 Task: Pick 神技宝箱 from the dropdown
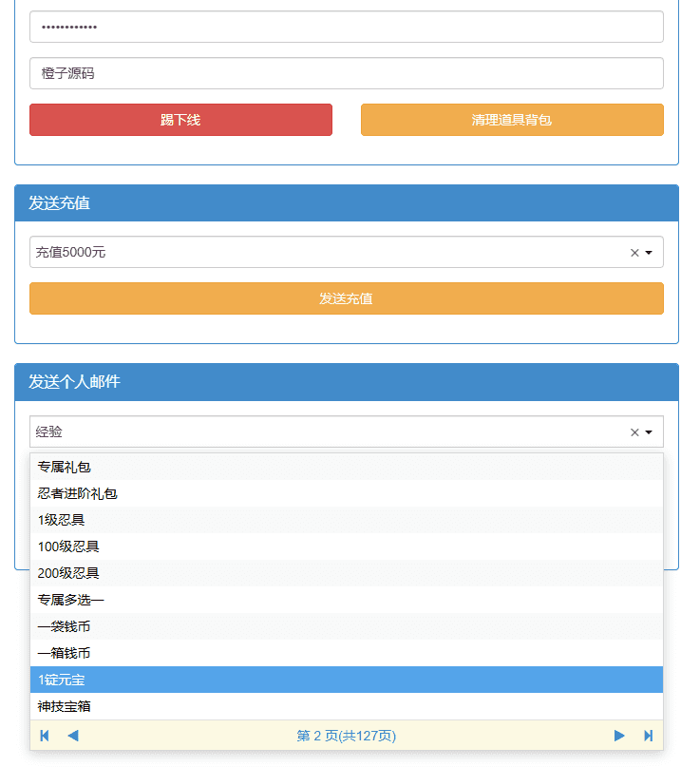click(x=65, y=706)
